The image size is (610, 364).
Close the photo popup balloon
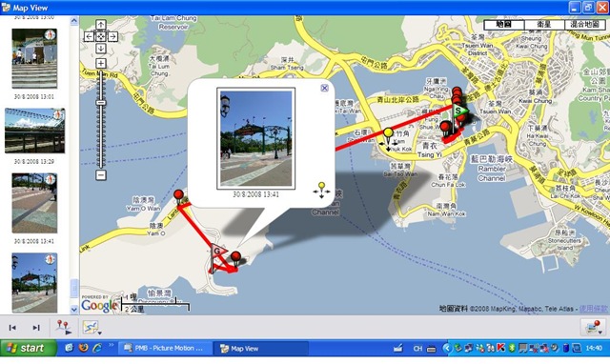pos(324,89)
